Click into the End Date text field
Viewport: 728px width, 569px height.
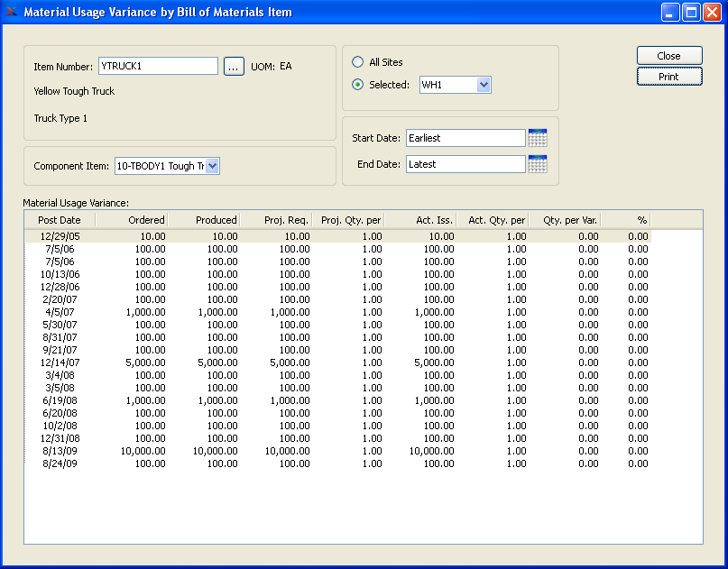465,164
